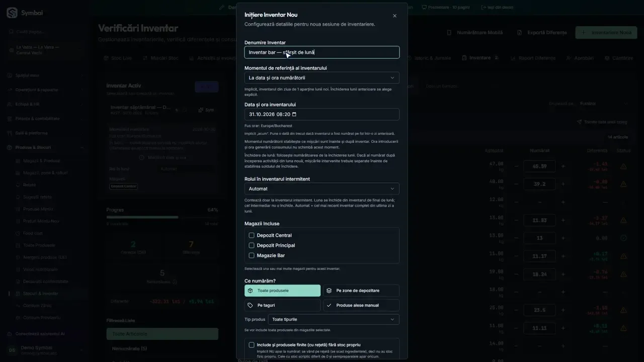The height and width of the screenshot is (362, 644).
Task: Click the Denumire Inventar text field
Action: [x=322, y=52]
